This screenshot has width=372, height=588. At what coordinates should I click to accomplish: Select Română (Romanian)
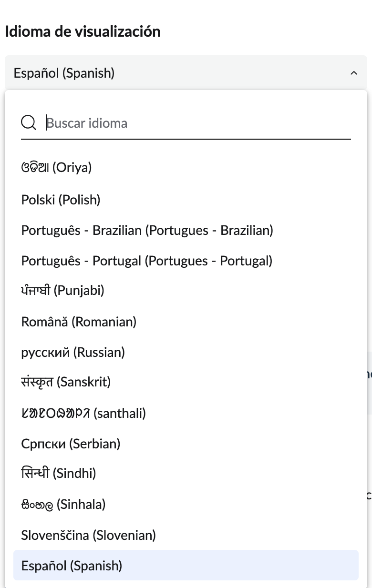click(79, 322)
